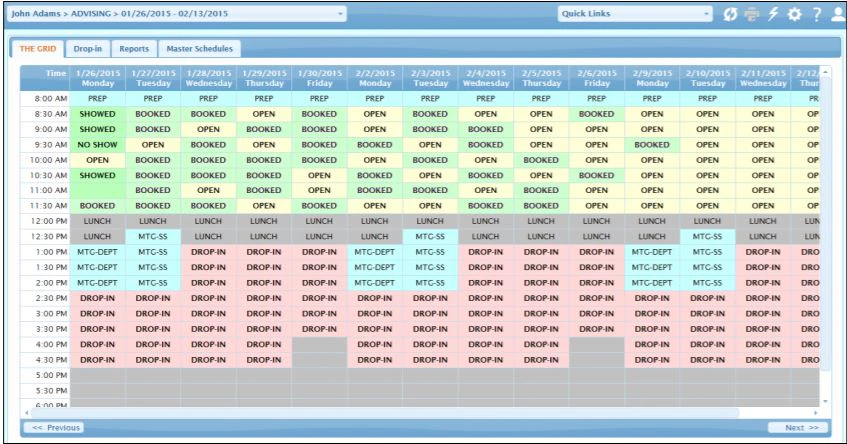Select OPEN slot at 10:30 AM Friday 1/30
This screenshot has height=444, width=847.
(x=319, y=175)
